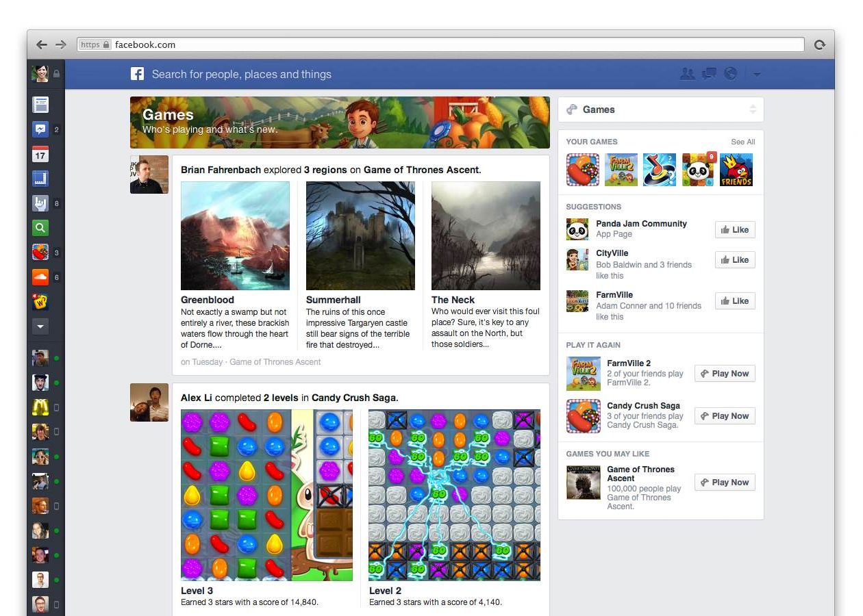The width and height of the screenshot is (863, 616).
Task: Like the CityVille app page
Action: click(734, 259)
